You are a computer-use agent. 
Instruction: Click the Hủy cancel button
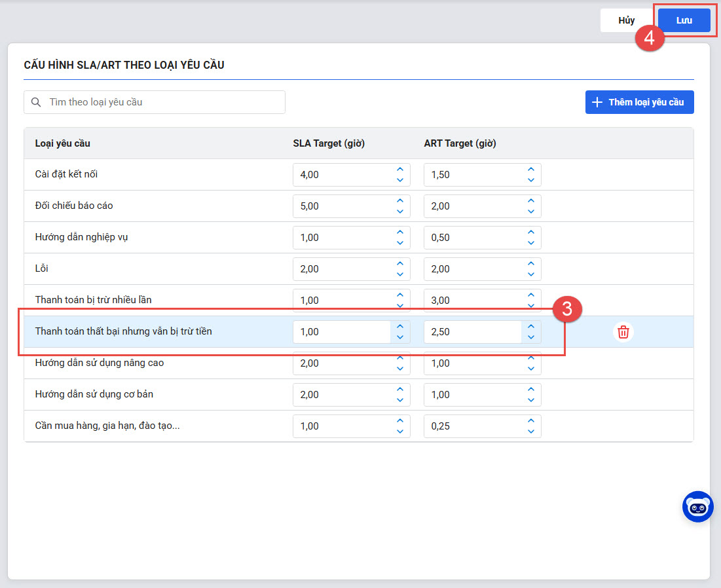[626, 20]
